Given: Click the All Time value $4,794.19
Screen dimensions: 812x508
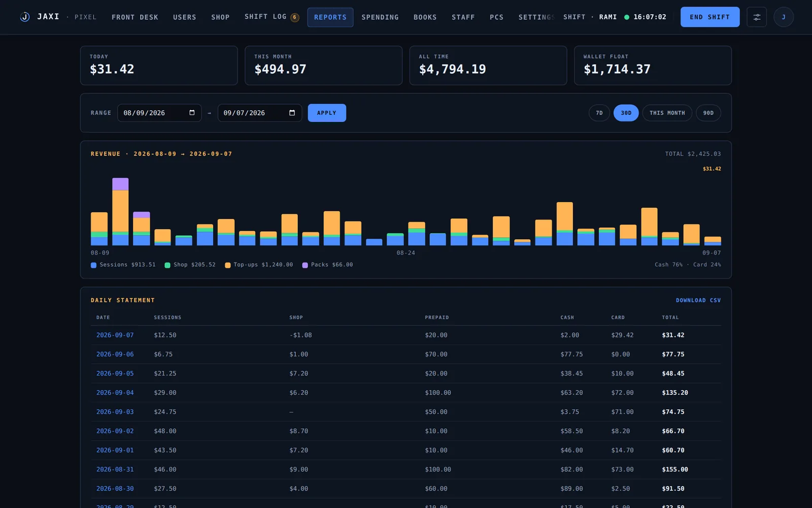Looking at the screenshot, I should coord(453,69).
